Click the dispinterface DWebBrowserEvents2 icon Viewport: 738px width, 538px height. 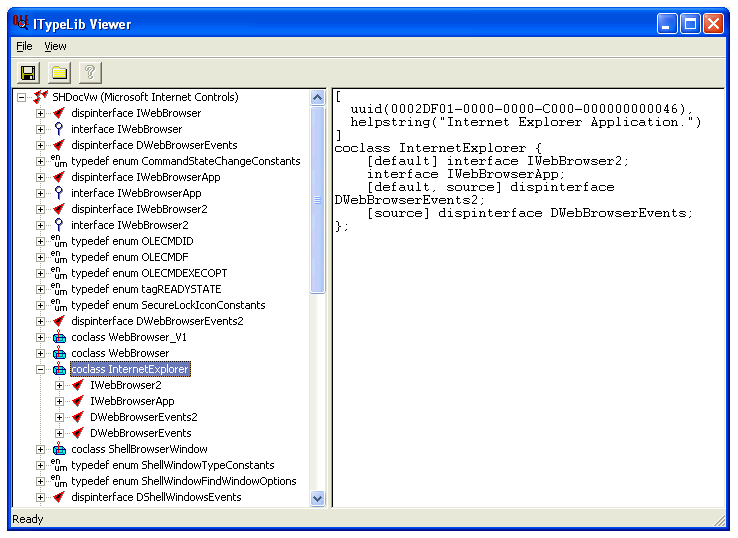(x=59, y=321)
